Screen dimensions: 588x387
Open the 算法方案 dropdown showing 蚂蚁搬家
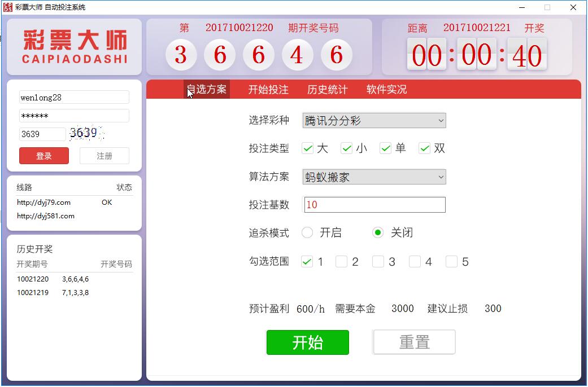click(x=374, y=177)
